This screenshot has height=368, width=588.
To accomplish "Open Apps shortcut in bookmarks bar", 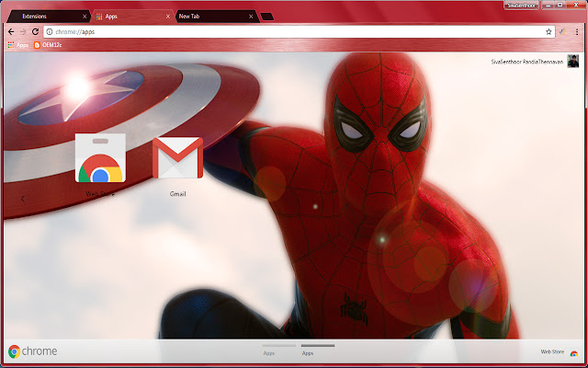I will 18,45.
